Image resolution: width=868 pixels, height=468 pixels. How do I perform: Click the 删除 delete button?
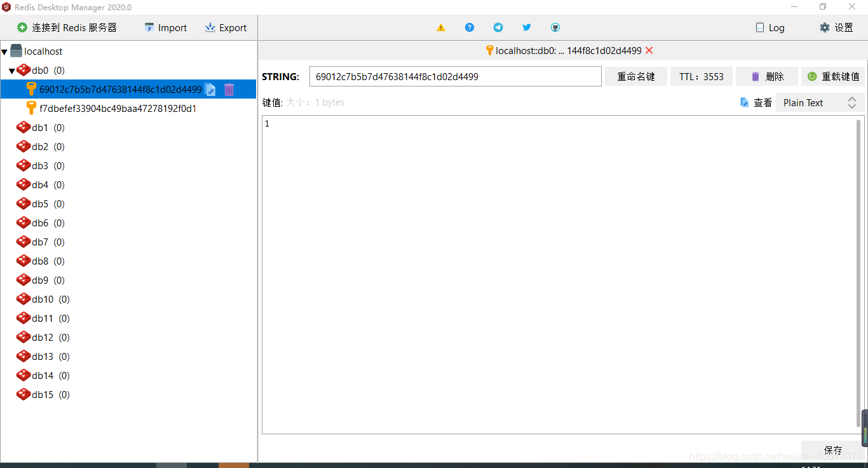tap(767, 76)
